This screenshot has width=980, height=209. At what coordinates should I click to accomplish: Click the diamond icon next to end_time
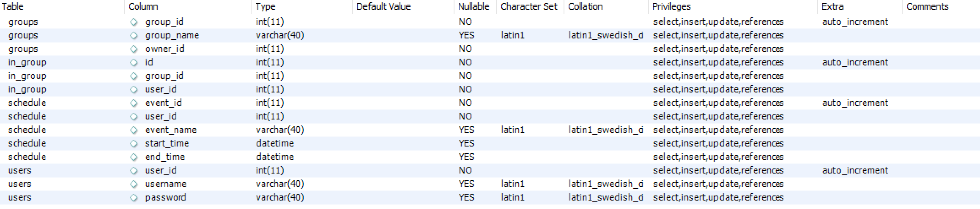pyautogui.click(x=134, y=157)
